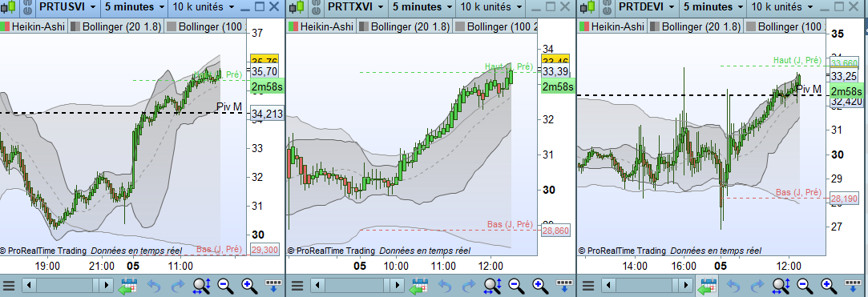Screen dimensions: 868x297
Task: Click the redo arrow in the PRTUSVI chart toolbar
Action: point(178,286)
